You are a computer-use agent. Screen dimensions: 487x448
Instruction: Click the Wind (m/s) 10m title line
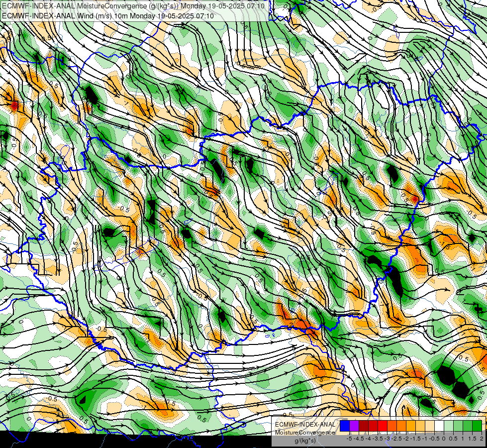pos(107,15)
